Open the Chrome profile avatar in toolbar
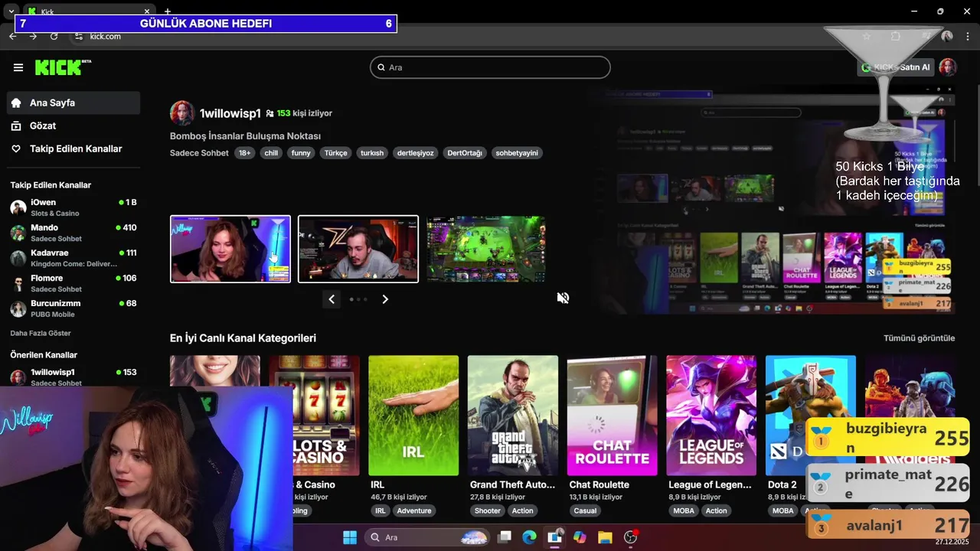The image size is (980, 551). (947, 36)
